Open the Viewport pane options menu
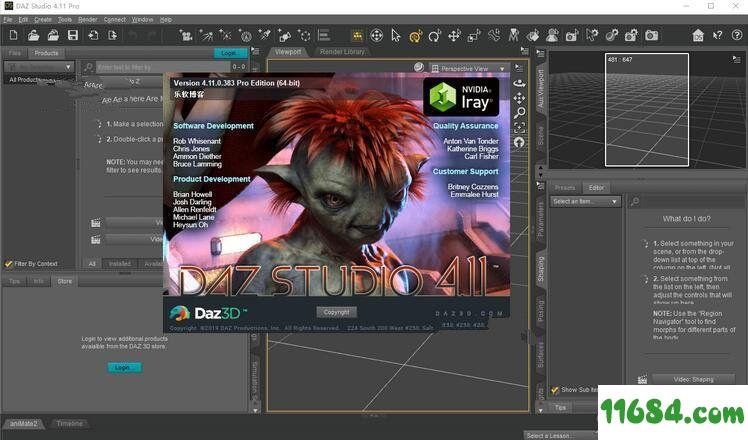Screen dimensions: 748x440 [x=524, y=51]
